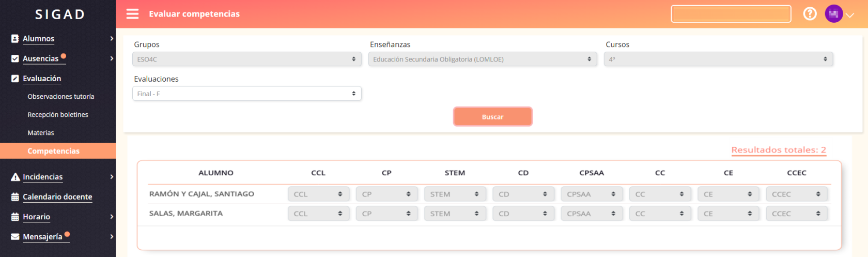The width and height of the screenshot is (868, 257).
Task: Expand the Mensajería menu chevron
Action: [112, 237]
